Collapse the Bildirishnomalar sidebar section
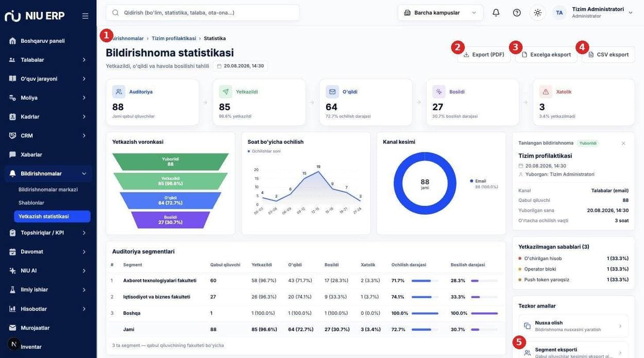This screenshot has width=644, height=358. 48,174
